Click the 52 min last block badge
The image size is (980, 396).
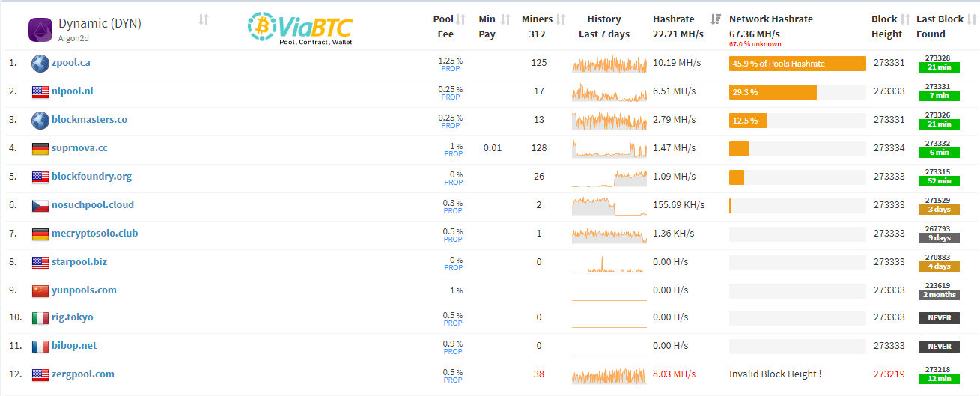click(938, 181)
